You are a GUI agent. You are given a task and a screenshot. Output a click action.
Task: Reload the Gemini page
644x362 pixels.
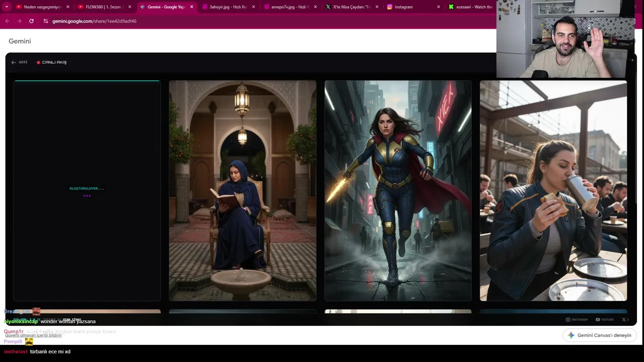[31, 21]
